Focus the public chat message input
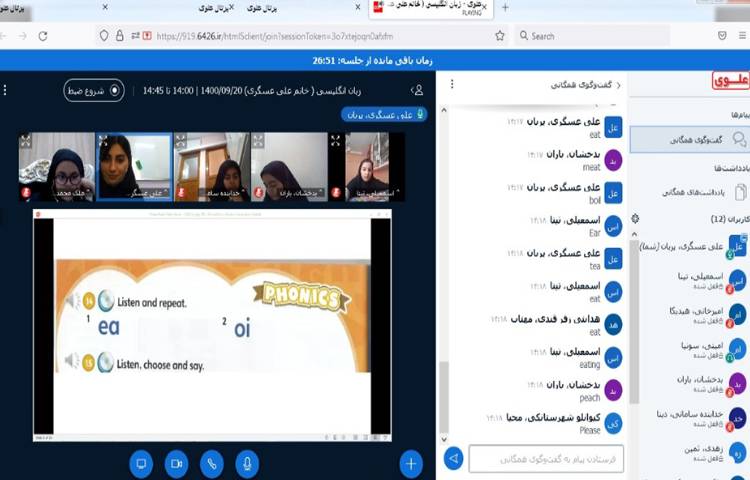750x480 pixels. point(546,459)
